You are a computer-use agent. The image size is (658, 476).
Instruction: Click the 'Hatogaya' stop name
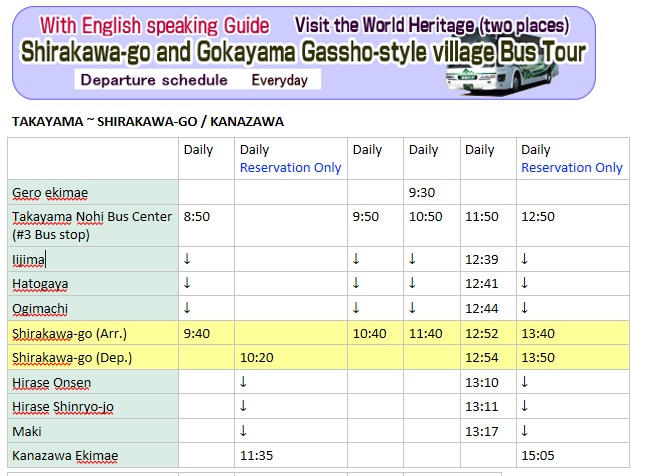(40, 284)
